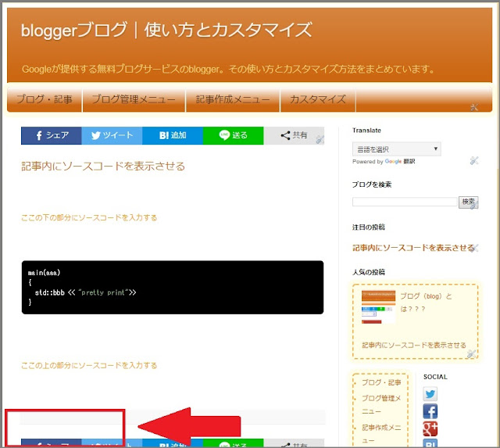The height and width of the screenshot is (448, 500).
Task: Click the wrench edit icon for 注目の投稿 widget
Action: click(474, 248)
